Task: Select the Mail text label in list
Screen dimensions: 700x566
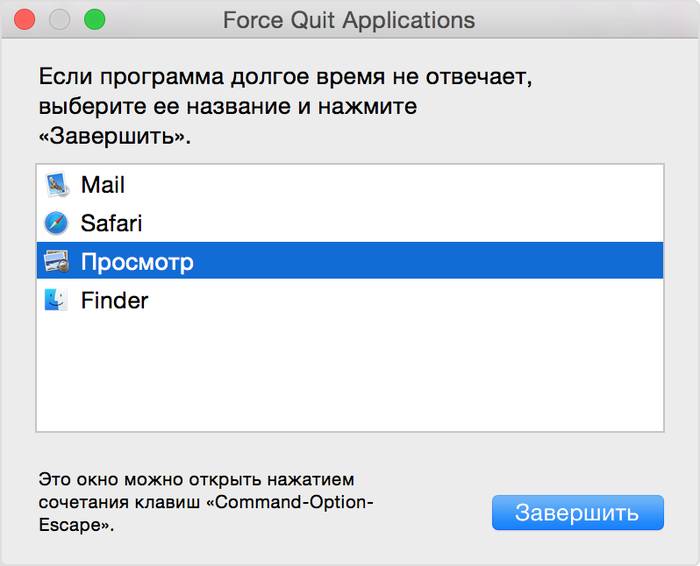Action: pos(103,185)
